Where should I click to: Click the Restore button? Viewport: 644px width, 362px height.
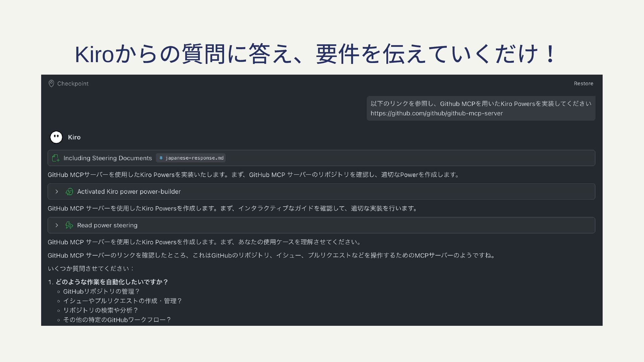(x=583, y=83)
